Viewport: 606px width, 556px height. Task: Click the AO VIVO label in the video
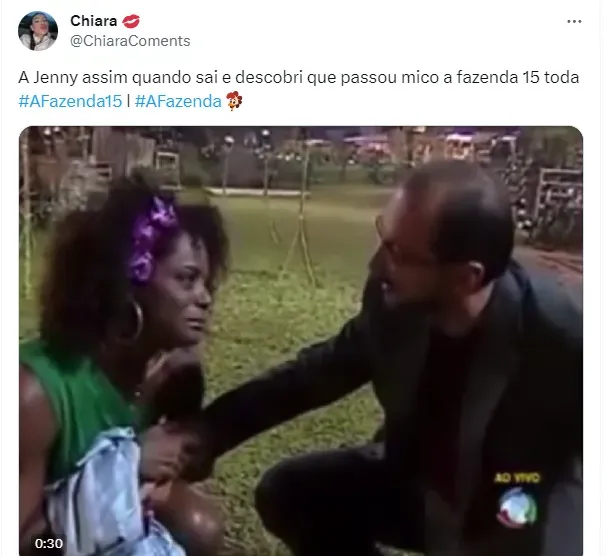[516, 478]
